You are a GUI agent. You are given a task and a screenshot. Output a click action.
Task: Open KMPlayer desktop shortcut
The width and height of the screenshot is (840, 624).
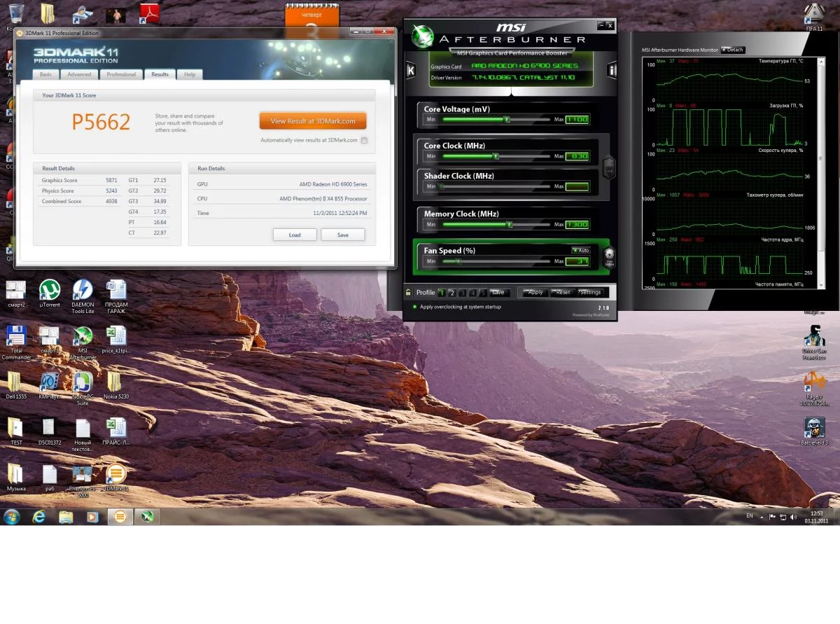point(49,385)
